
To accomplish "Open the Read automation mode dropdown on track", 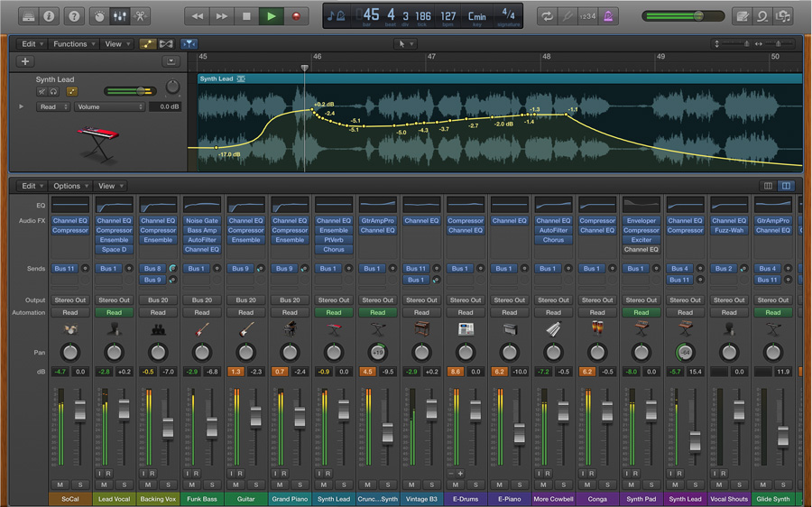I will click(x=52, y=106).
